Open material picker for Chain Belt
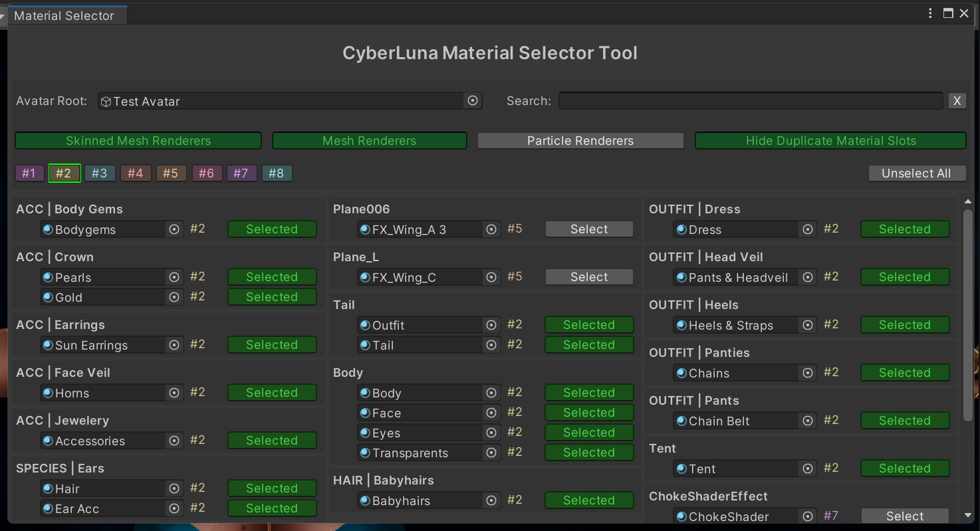 [808, 421]
